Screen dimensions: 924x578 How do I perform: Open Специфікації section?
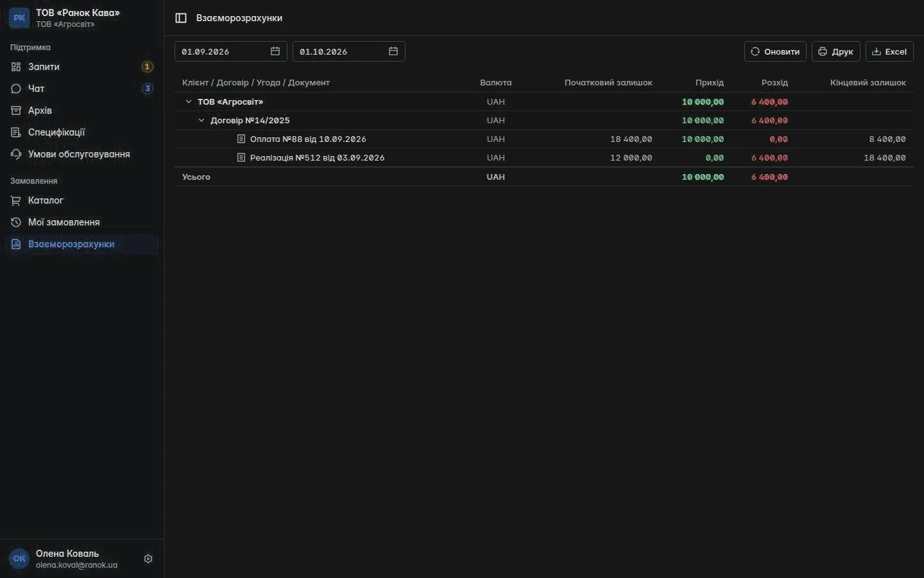pyautogui.click(x=81, y=132)
